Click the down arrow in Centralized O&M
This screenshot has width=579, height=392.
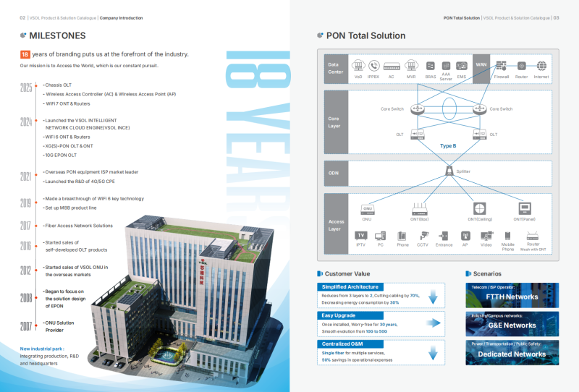434,352
